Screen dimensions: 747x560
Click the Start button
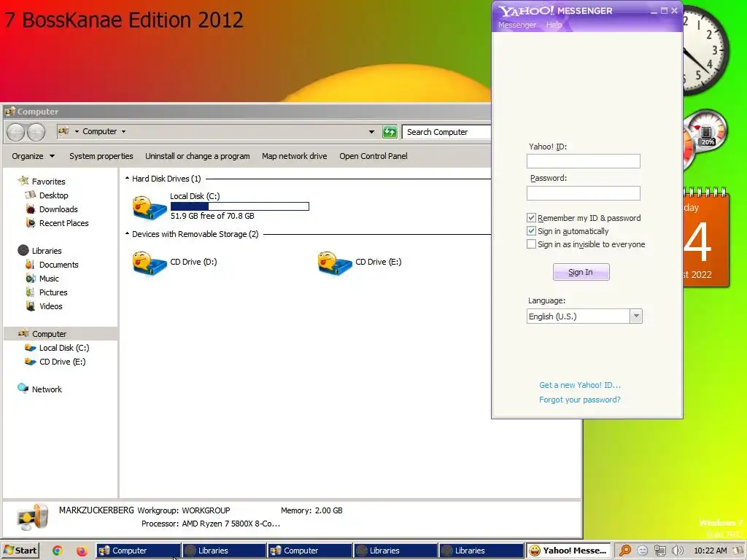coord(20,551)
